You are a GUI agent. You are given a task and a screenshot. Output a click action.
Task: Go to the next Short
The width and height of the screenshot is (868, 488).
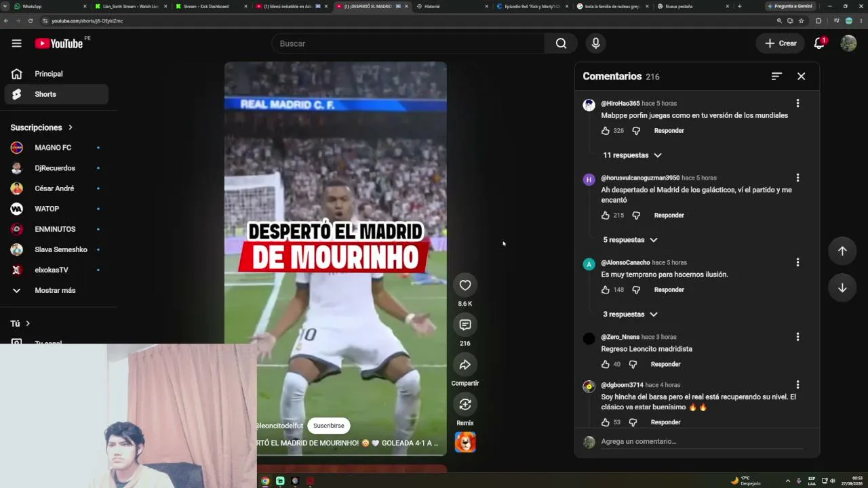pyautogui.click(x=842, y=288)
